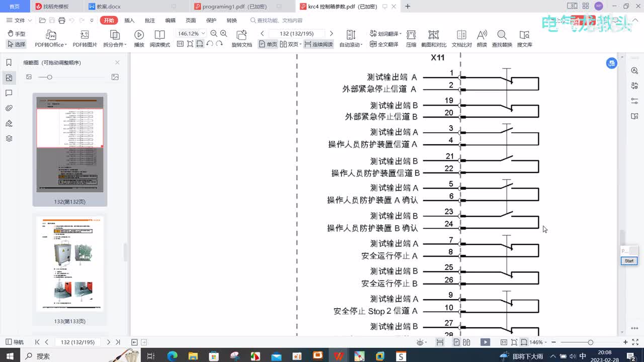Expand quick access toolbar customize arrow
Image resolution: width=644 pixels, height=362 pixels.
[92, 21]
